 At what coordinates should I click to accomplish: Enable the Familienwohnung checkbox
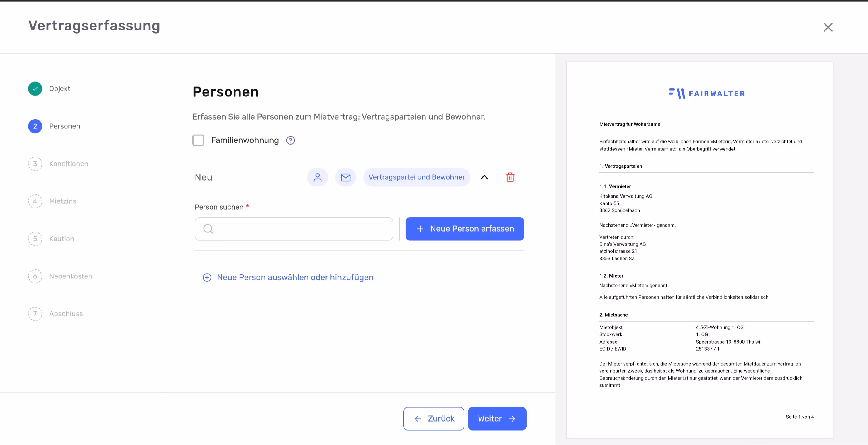coord(198,140)
